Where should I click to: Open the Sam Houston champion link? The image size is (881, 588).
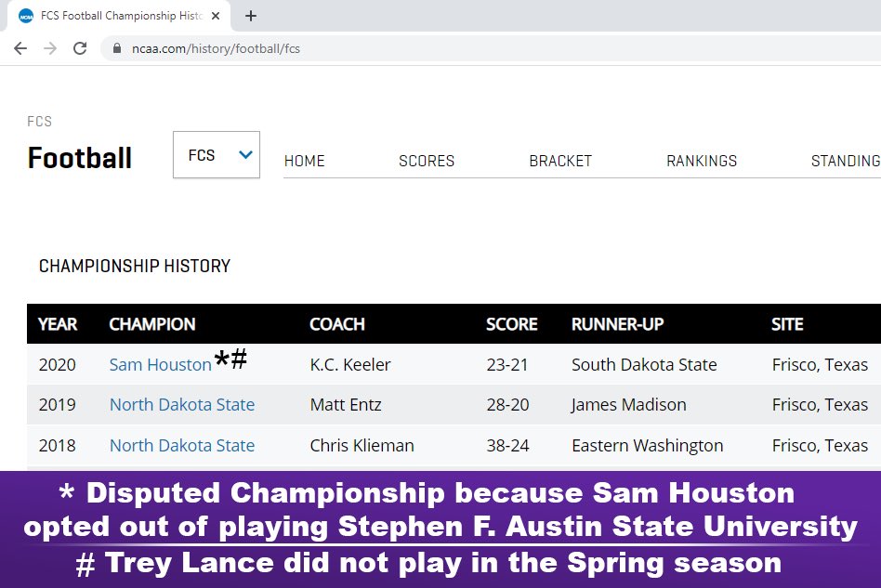[x=160, y=365]
